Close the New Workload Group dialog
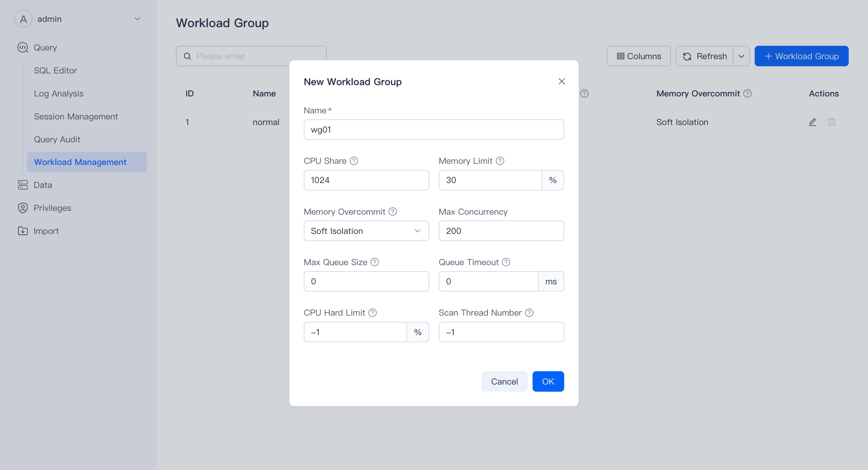Screen dimensions: 868x470 coord(561,81)
